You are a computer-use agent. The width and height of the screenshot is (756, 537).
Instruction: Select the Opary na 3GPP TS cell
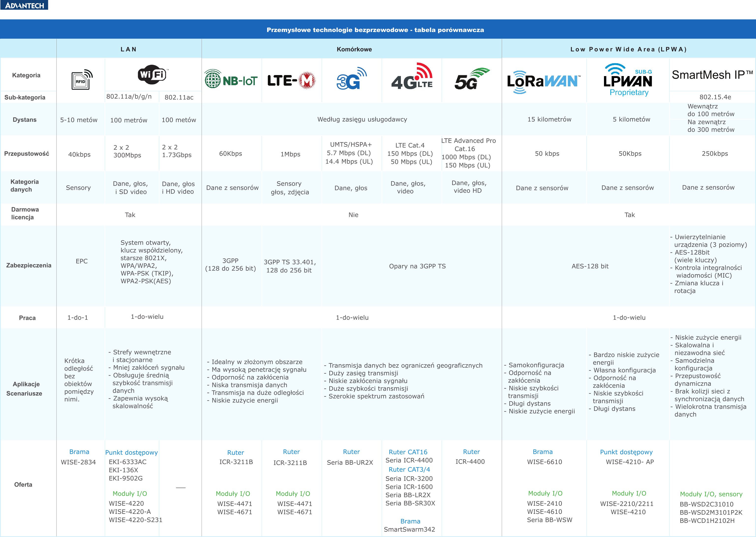417,266
